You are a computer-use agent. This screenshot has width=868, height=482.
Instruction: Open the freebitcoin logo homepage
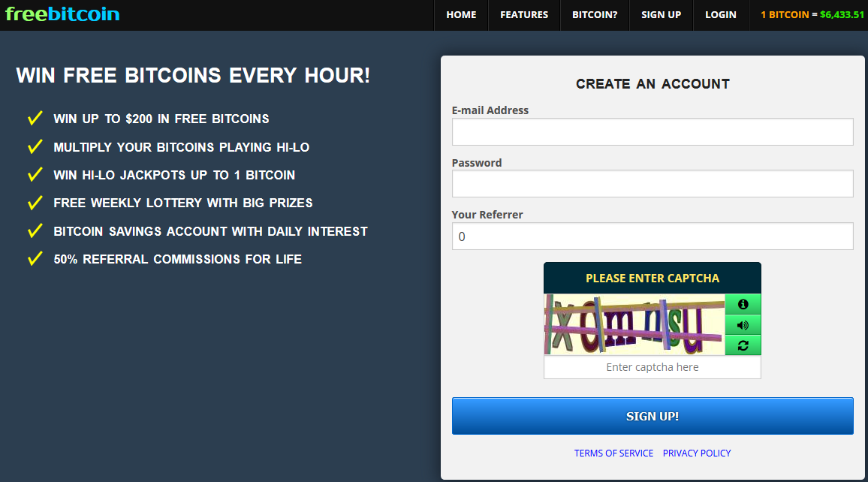coord(62,14)
